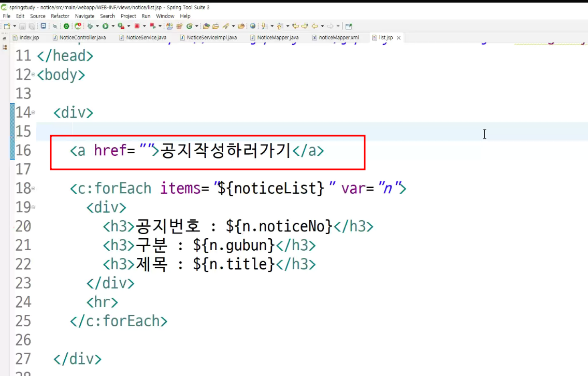This screenshot has height=376, width=588.
Task: Click the ${n.gubun} text on line 21
Action: coord(234,245)
